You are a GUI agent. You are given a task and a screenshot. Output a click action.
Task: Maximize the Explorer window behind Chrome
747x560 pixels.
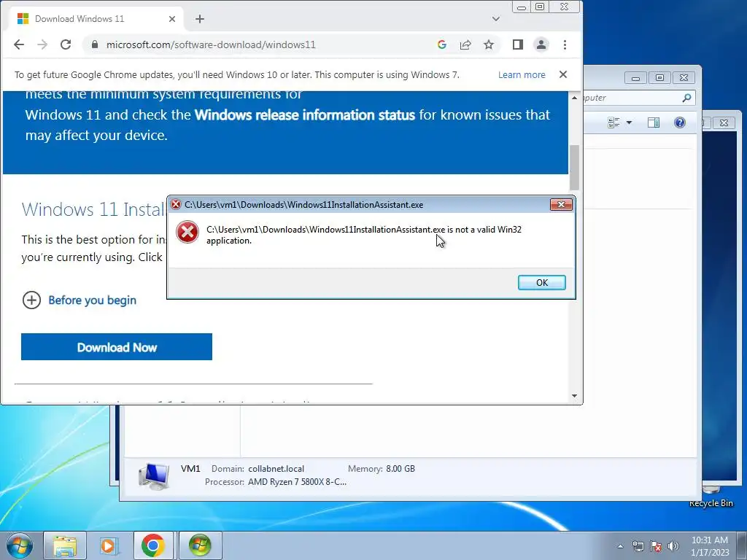click(659, 77)
